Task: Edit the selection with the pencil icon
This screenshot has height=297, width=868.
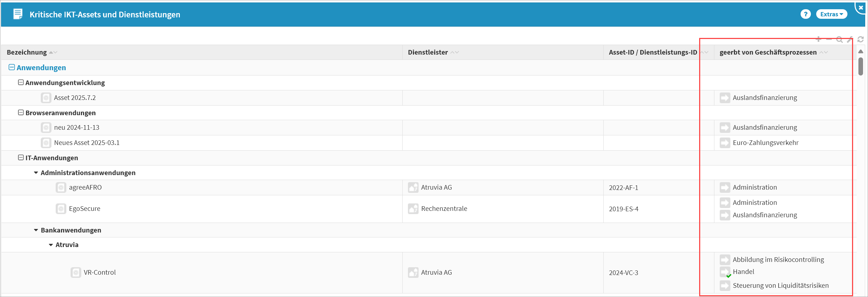Action: [x=850, y=39]
